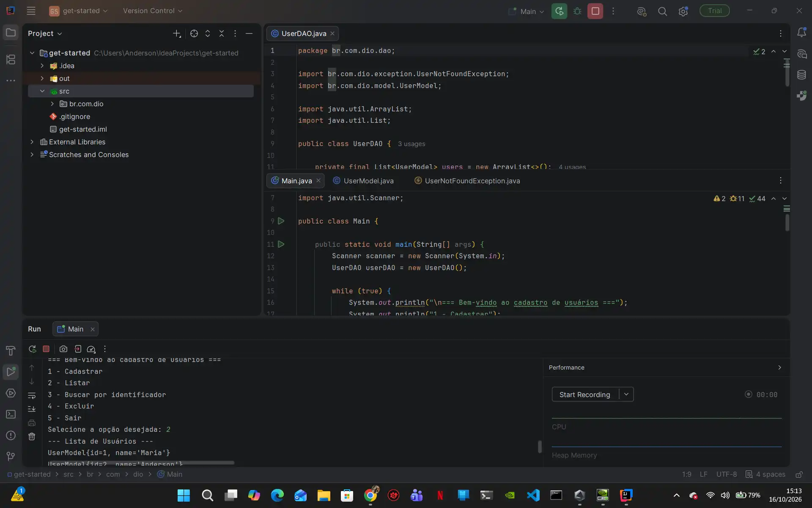
Task: Open IntelliJ IDEA in Windows taskbar
Action: [626, 495]
